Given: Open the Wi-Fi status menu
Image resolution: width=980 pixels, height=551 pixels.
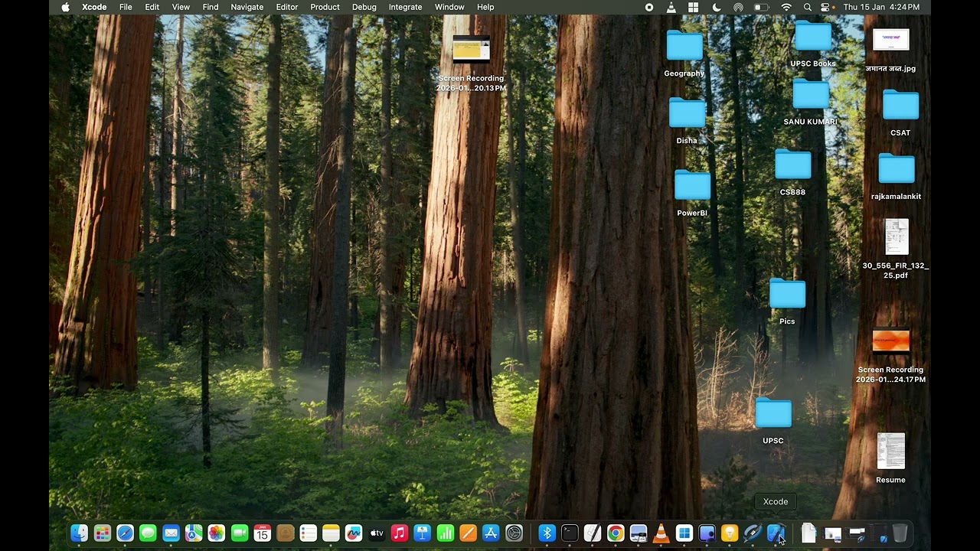Looking at the screenshot, I should [x=786, y=7].
